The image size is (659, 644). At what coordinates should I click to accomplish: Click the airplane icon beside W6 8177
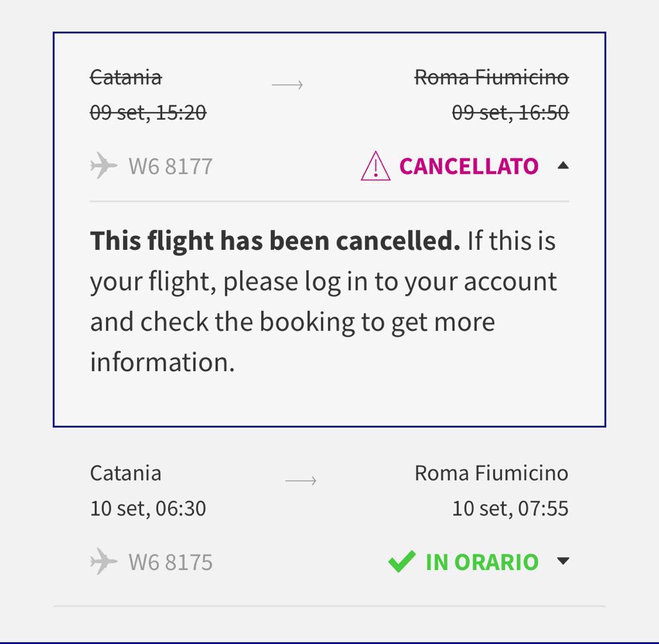[x=104, y=166]
